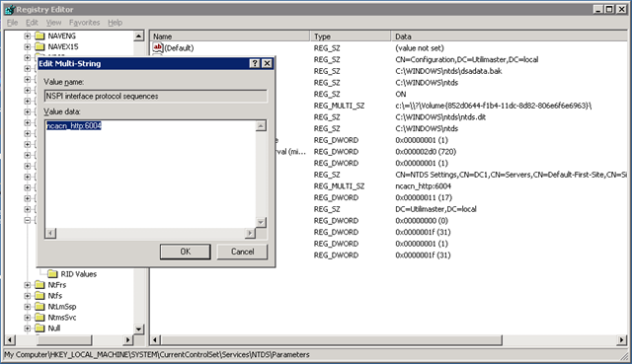The width and height of the screenshot is (632, 364).
Task: Click the (Default) value name
Action: 179,48
